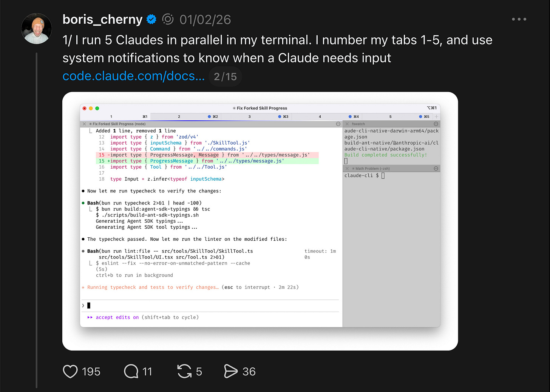Switch to terminal tab 2

click(x=185, y=117)
